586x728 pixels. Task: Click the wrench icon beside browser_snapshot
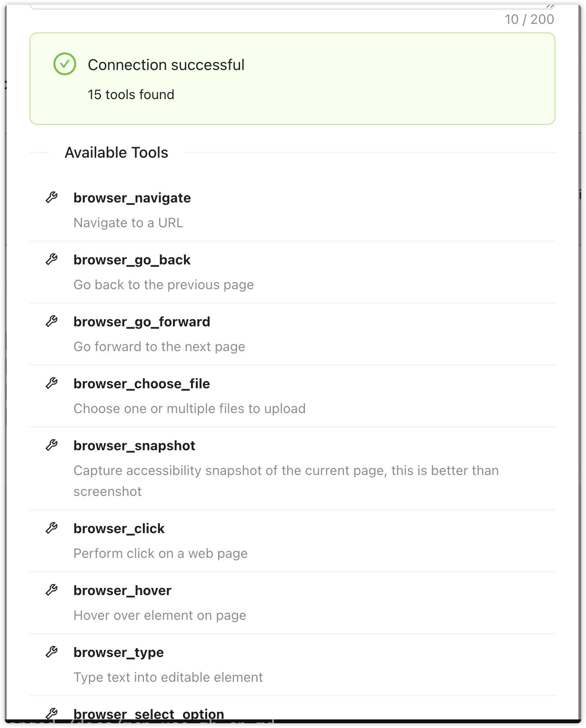[x=51, y=445]
